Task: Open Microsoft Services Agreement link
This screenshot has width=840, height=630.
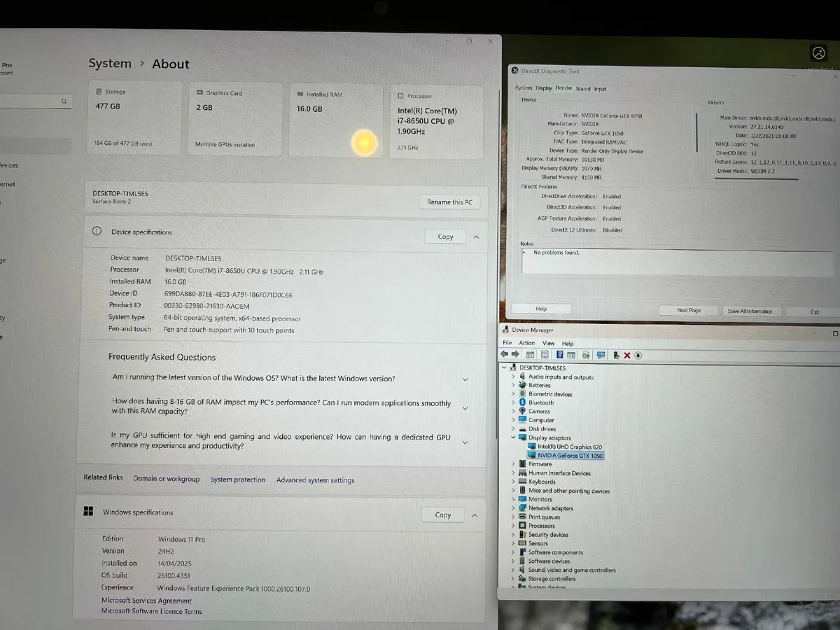Action: pyautogui.click(x=146, y=601)
